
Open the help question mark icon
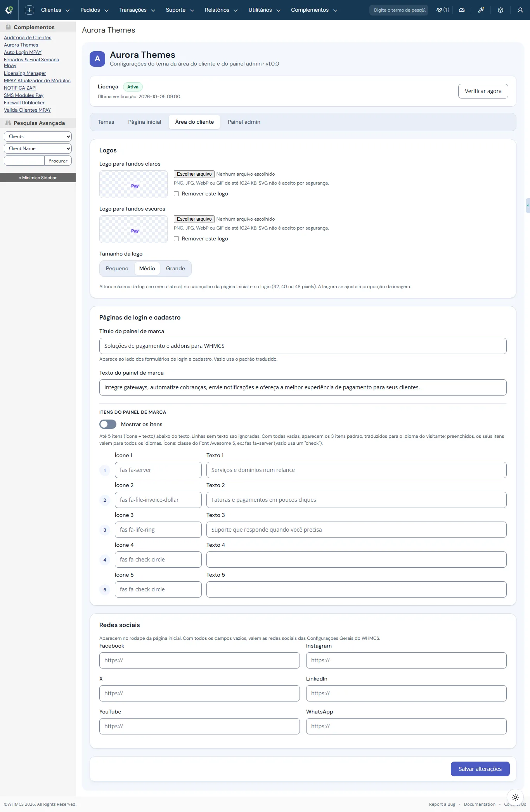[501, 10]
